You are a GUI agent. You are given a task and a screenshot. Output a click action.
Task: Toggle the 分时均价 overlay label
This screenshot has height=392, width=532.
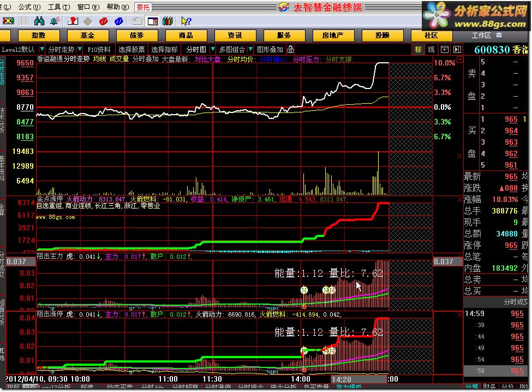241,60
